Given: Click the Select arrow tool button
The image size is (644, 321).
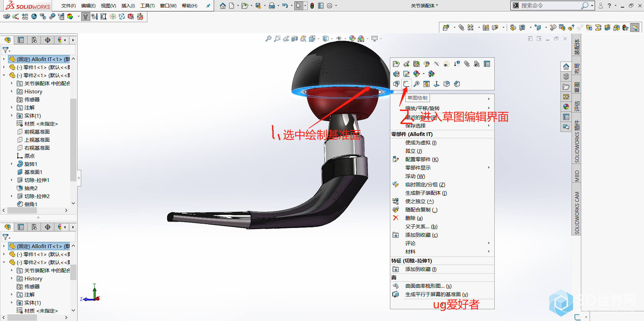Looking at the screenshot, I should click(x=298, y=6).
